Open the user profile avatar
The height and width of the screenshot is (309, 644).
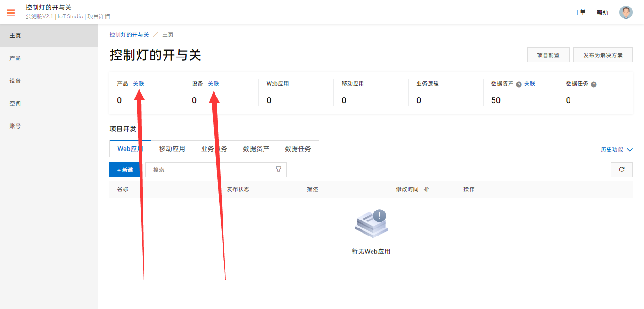pos(626,12)
